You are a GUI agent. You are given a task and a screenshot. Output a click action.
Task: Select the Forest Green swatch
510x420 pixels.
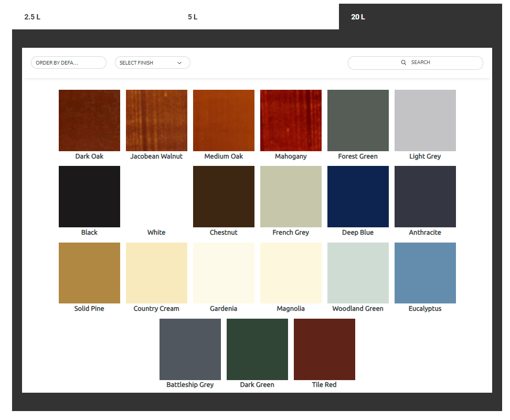click(x=358, y=120)
